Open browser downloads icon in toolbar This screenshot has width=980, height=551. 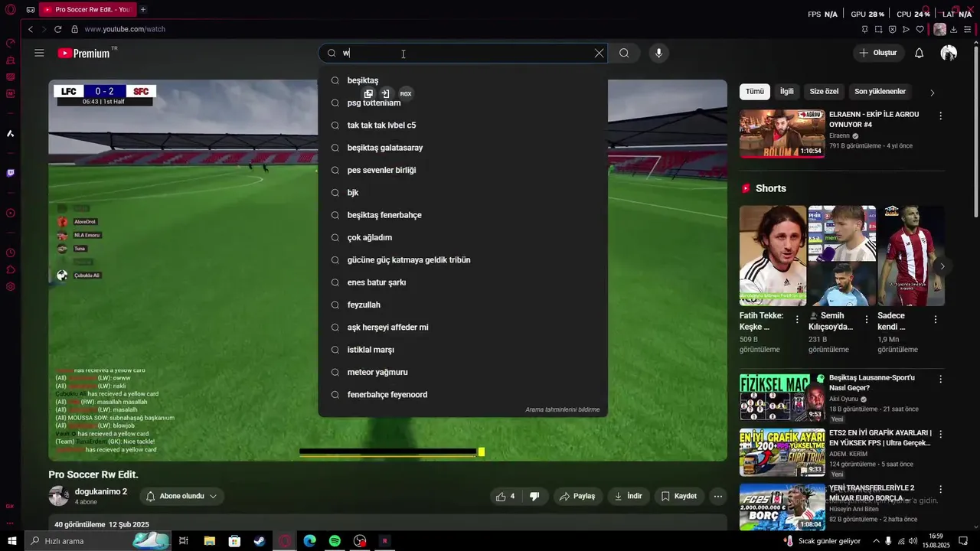[x=954, y=29]
